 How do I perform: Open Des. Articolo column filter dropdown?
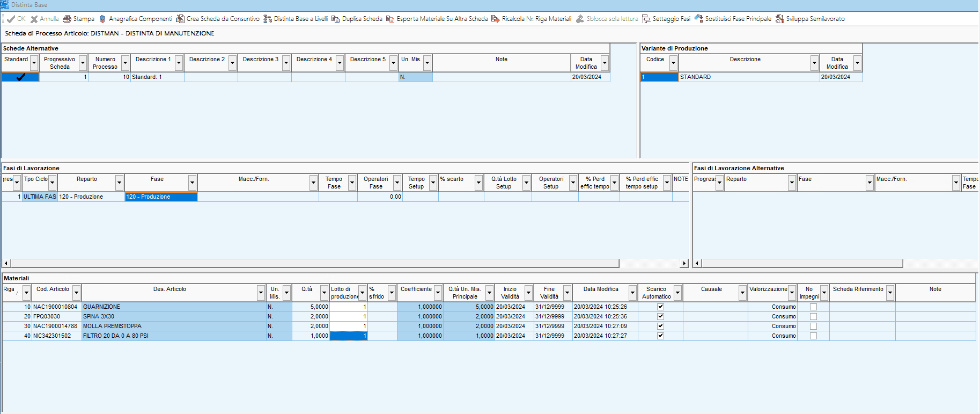261,293
